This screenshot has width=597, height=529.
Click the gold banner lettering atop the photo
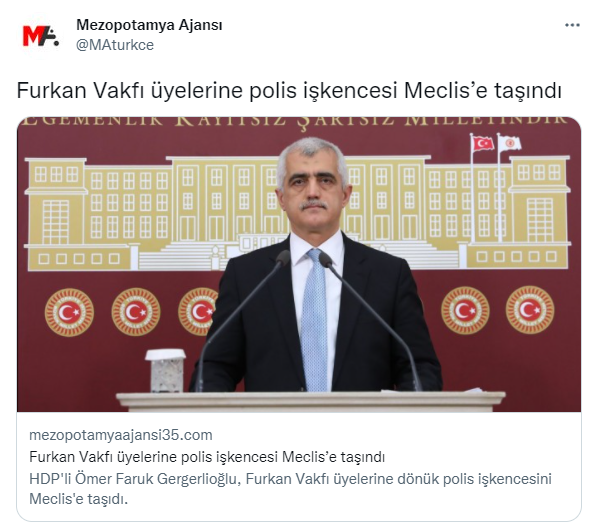(294, 120)
